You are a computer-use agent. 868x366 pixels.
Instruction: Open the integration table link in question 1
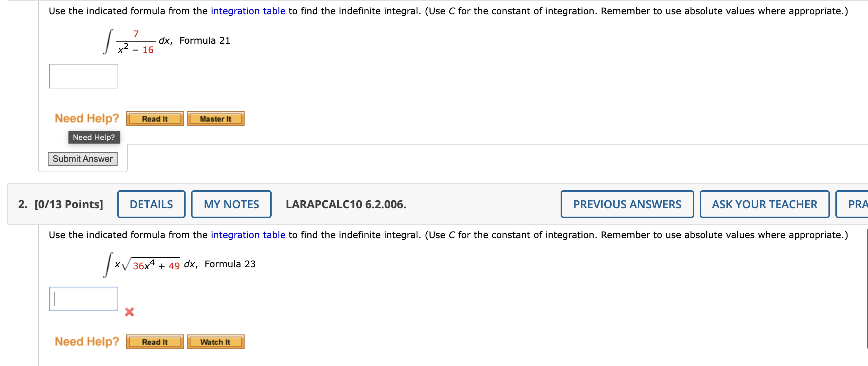(x=247, y=11)
